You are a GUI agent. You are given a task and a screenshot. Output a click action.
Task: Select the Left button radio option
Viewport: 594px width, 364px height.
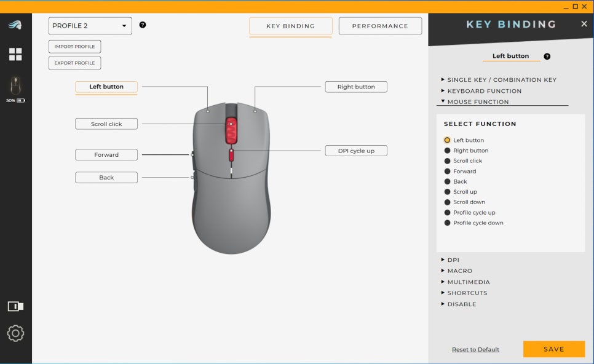tap(448, 140)
